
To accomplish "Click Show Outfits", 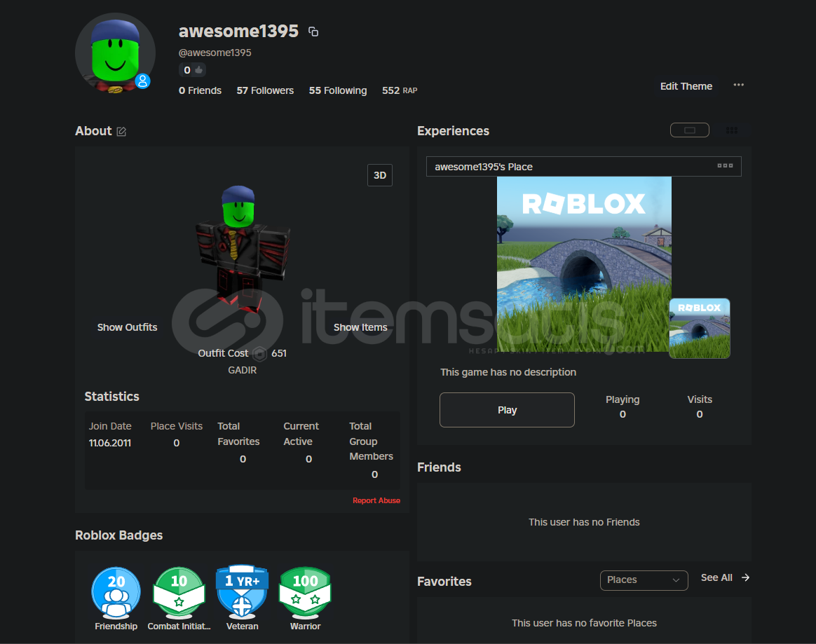I will click(x=127, y=327).
